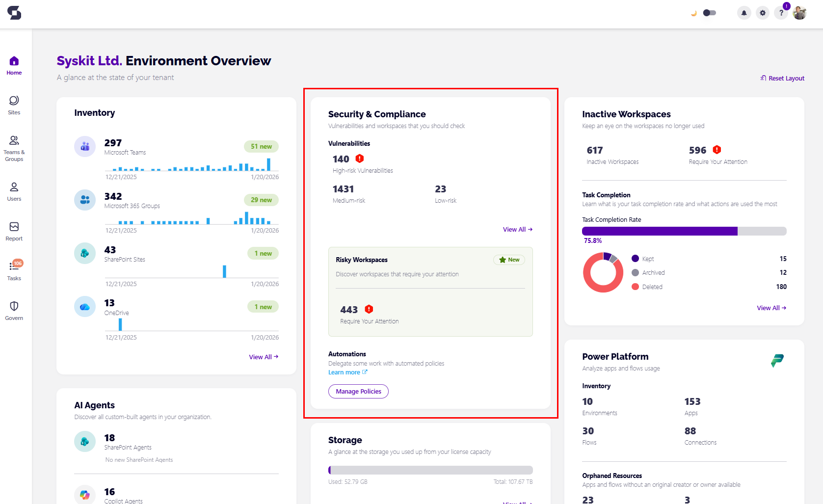This screenshot has height=504, width=823.
Task: Open the settings gear
Action: (x=762, y=13)
